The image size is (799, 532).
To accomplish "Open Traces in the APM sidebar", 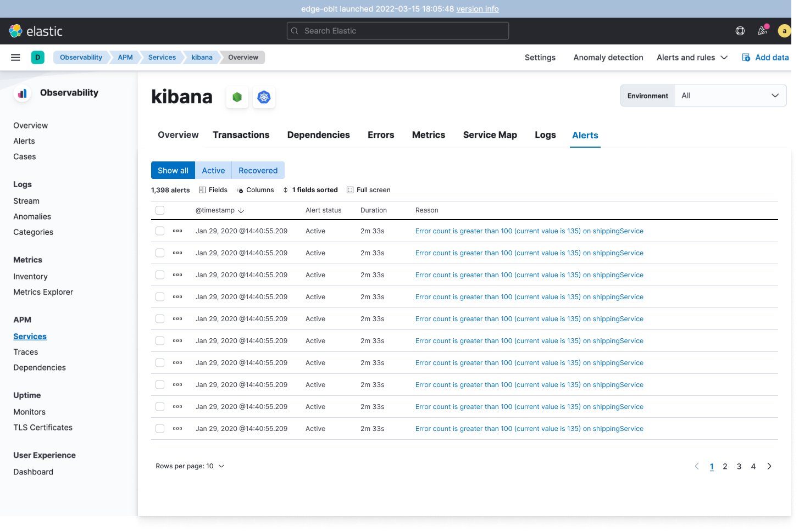I will (26, 352).
